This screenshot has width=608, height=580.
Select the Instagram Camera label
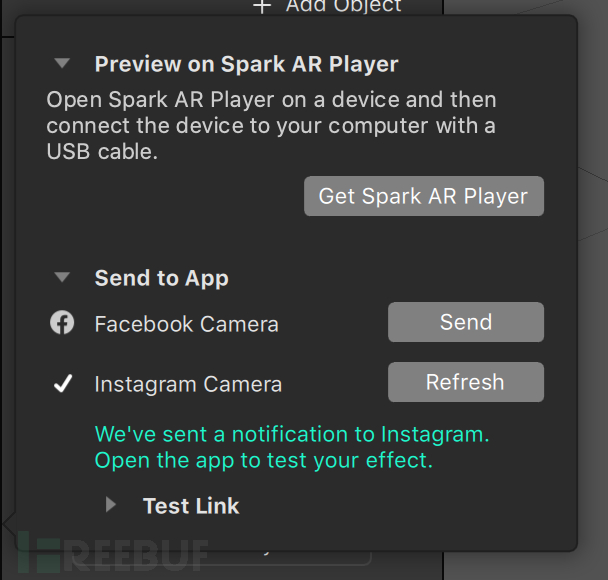(188, 385)
